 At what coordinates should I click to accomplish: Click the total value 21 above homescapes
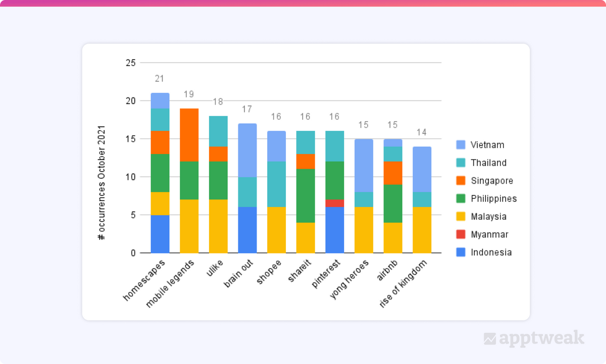(x=160, y=79)
